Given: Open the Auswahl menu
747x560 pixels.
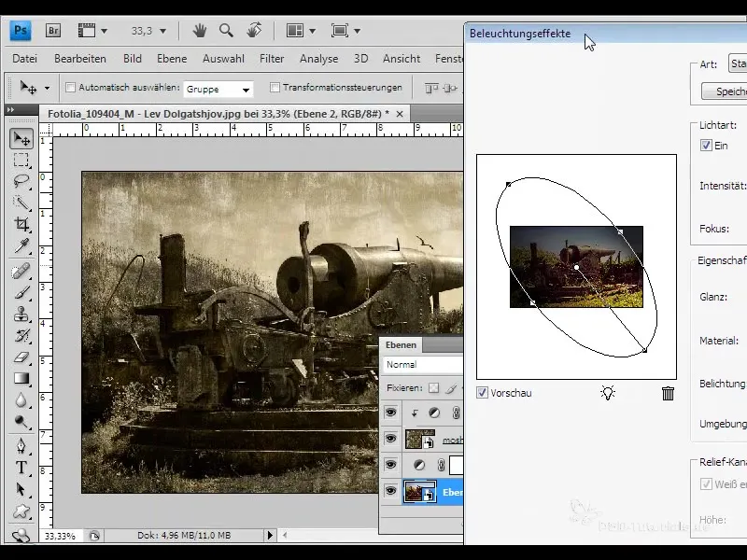Looking at the screenshot, I should 223,59.
